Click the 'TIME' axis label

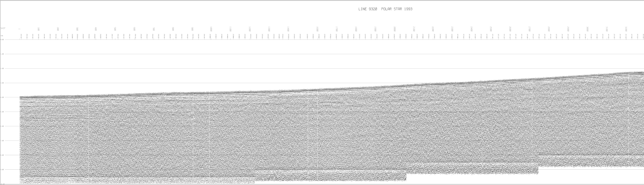pos(1,36)
